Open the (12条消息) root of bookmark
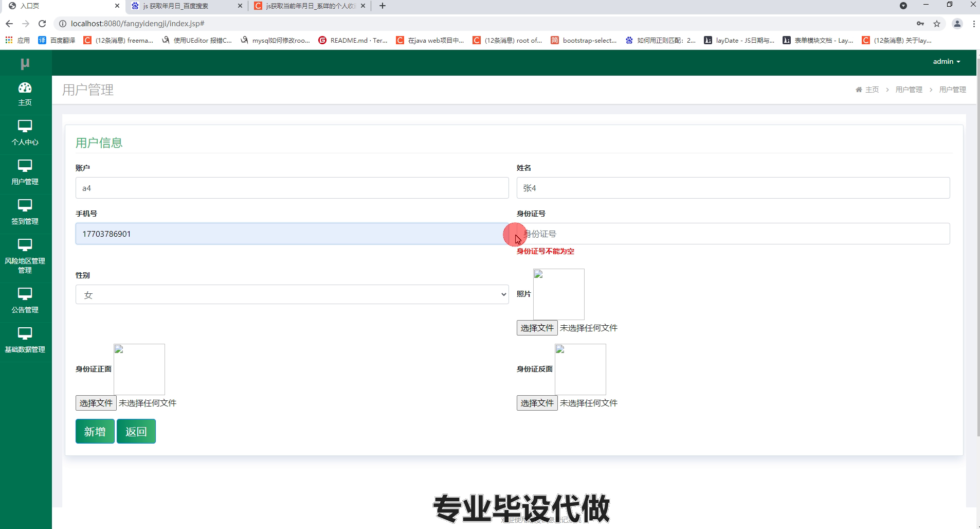The height and width of the screenshot is (529, 980). [x=507, y=40]
